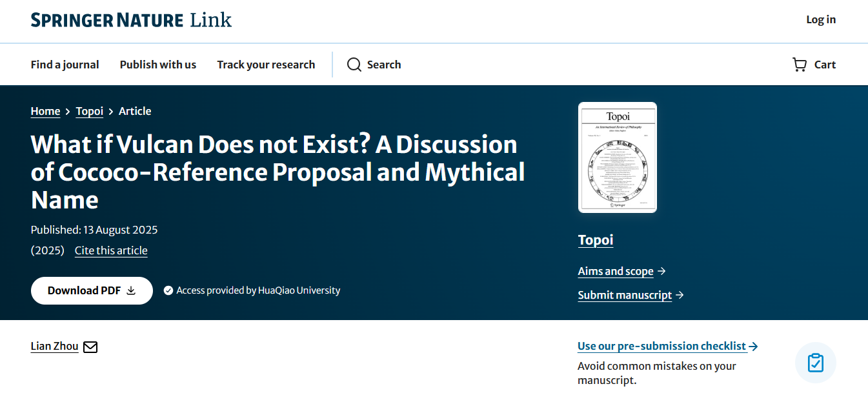Open the Topoi journal cover thumbnail
868x393 pixels.
click(617, 157)
